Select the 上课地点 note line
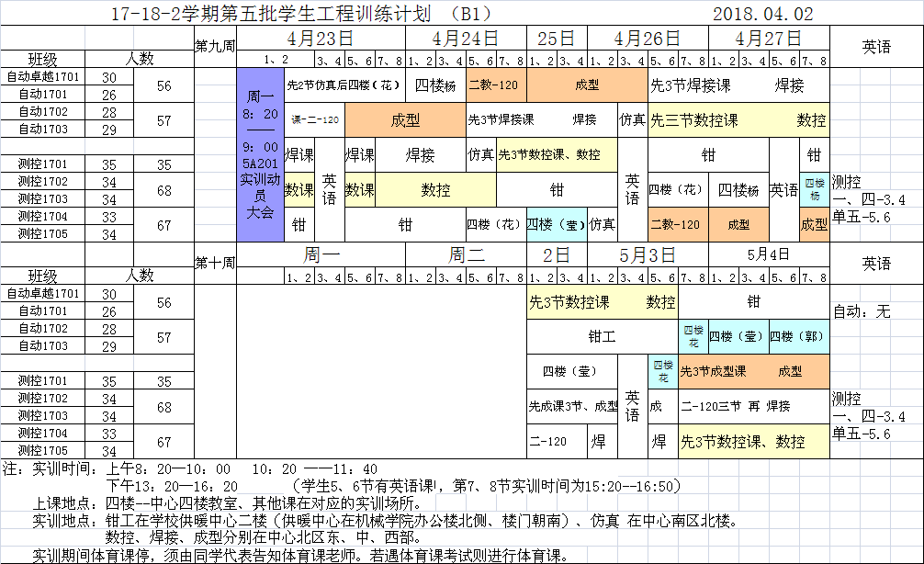The width and height of the screenshot is (924, 564). (x=227, y=503)
